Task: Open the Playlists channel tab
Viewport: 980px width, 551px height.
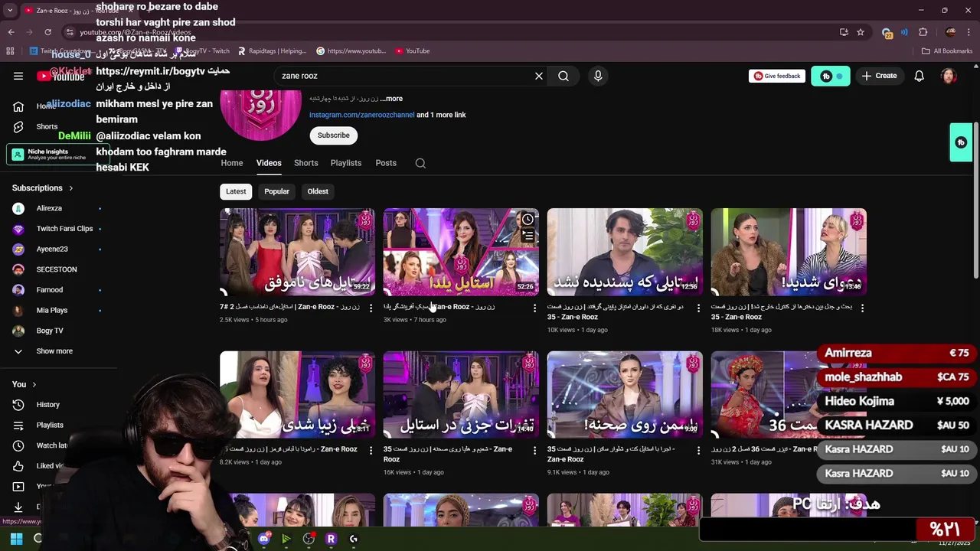Action: 346,163
